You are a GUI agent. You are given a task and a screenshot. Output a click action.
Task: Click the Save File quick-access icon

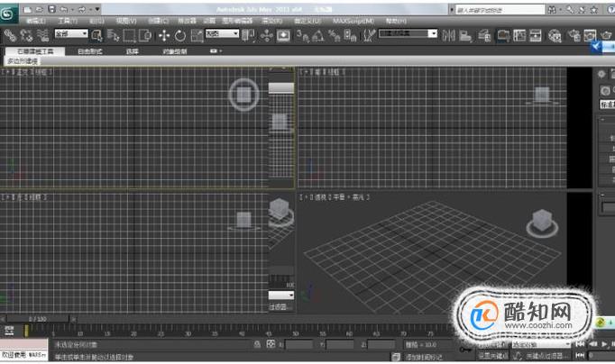pyautogui.click(x=51, y=9)
